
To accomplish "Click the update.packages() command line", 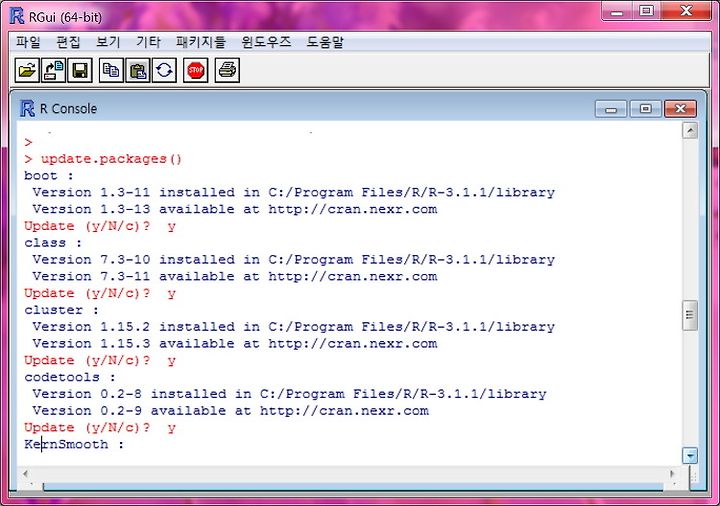I will click(103, 159).
